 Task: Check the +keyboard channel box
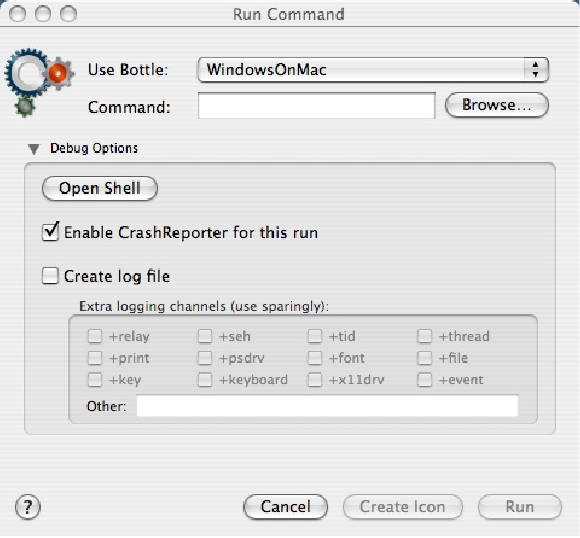(205, 380)
